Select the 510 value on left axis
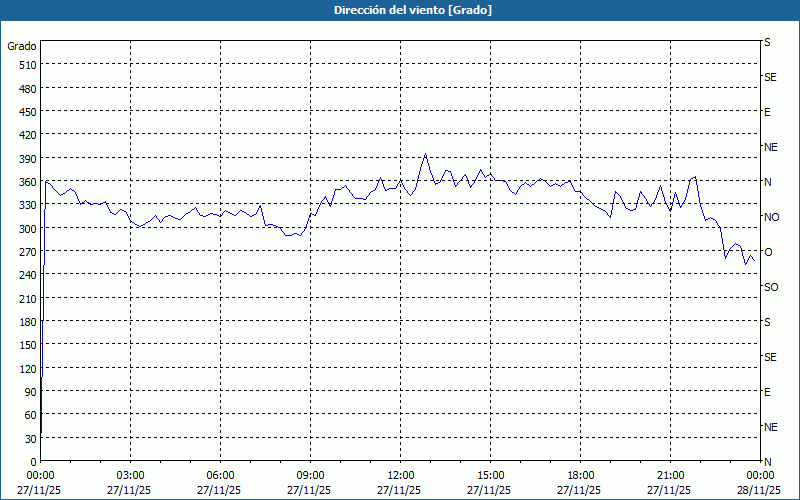Screen dimensions: 800x500 click(x=26, y=65)
